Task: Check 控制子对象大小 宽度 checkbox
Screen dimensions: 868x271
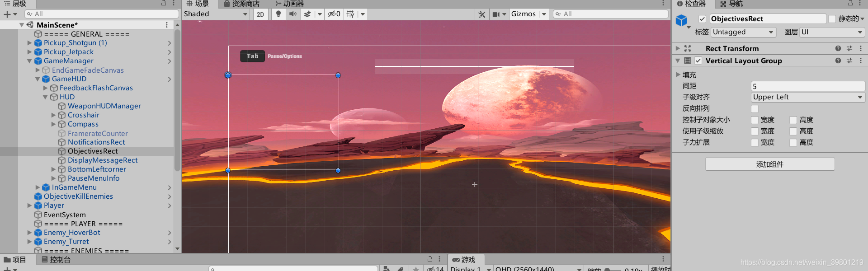Action: point(755,120)
